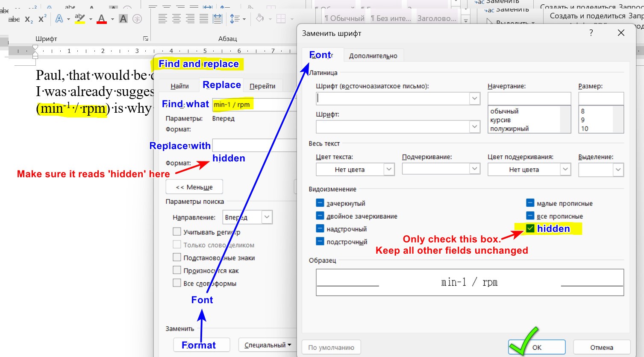
Task: Click the help question mark in Заменить шрифт
Action: pyautogui.click(x=591, y=33)
